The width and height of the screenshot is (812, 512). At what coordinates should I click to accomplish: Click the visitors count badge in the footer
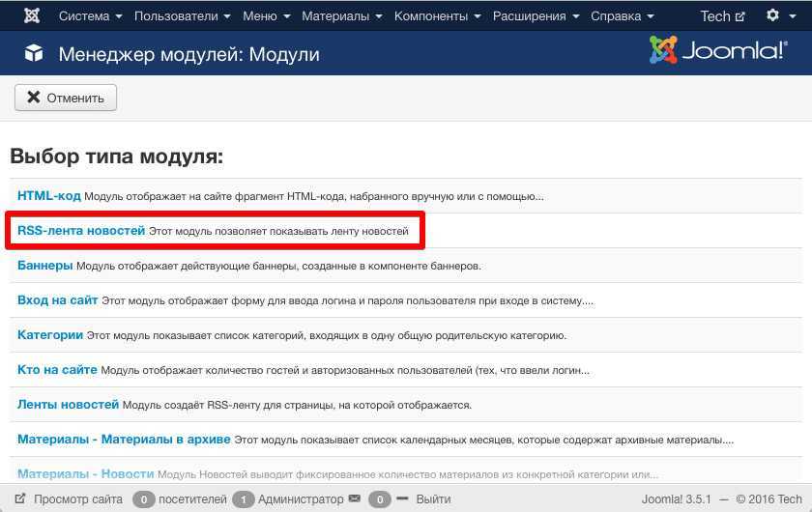144,499
